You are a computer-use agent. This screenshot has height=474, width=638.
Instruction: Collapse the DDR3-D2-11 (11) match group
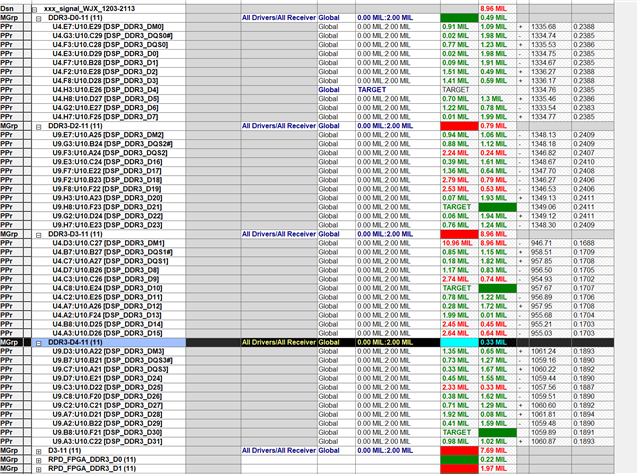[x=39, y=127]
